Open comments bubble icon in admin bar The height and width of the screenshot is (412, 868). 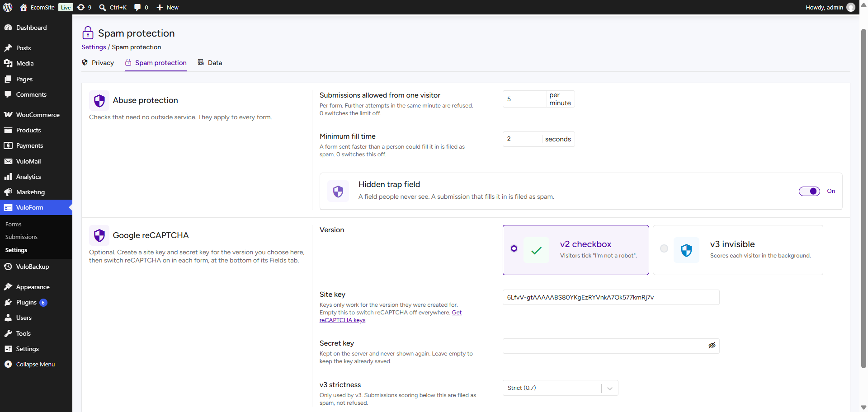[137, 7]
